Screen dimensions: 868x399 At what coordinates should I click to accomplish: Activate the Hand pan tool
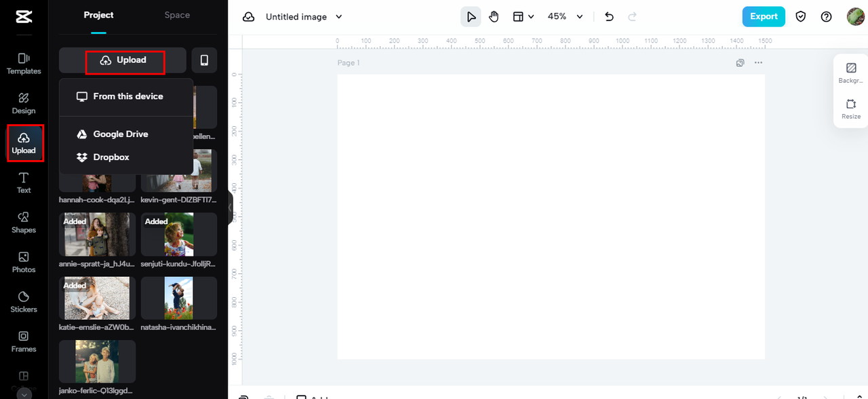494,17
